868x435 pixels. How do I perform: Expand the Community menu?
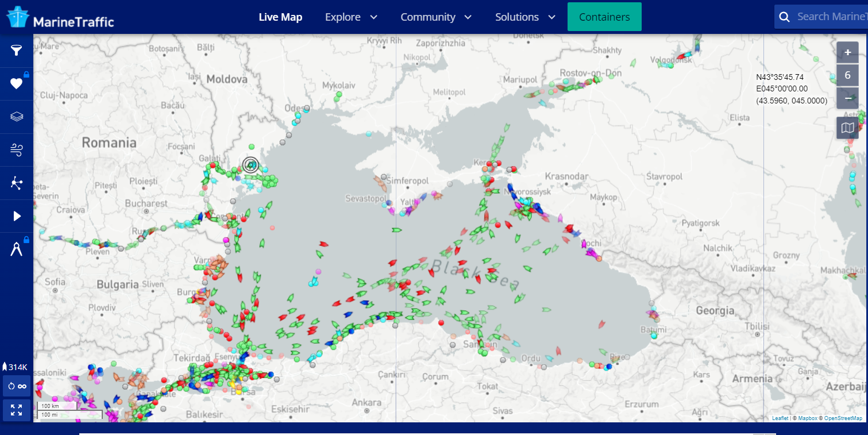[436, 17]
